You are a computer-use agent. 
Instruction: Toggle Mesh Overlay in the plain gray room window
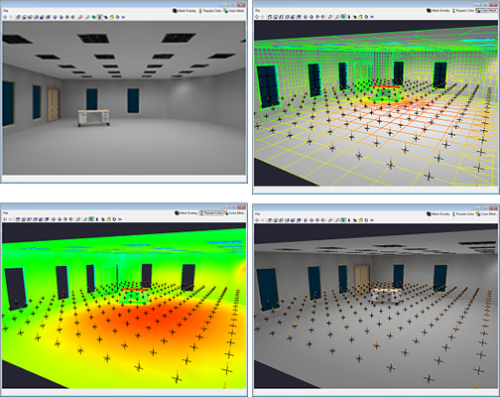[184, 11]
